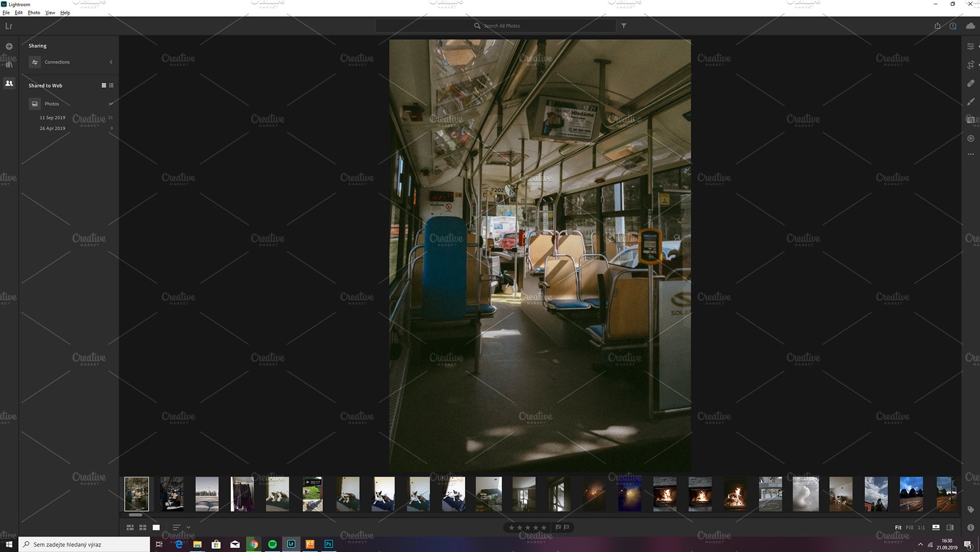Open the My Photos library icon
Image resolution: width=980 pixels, height=552 pixels.
pos(9,64)
